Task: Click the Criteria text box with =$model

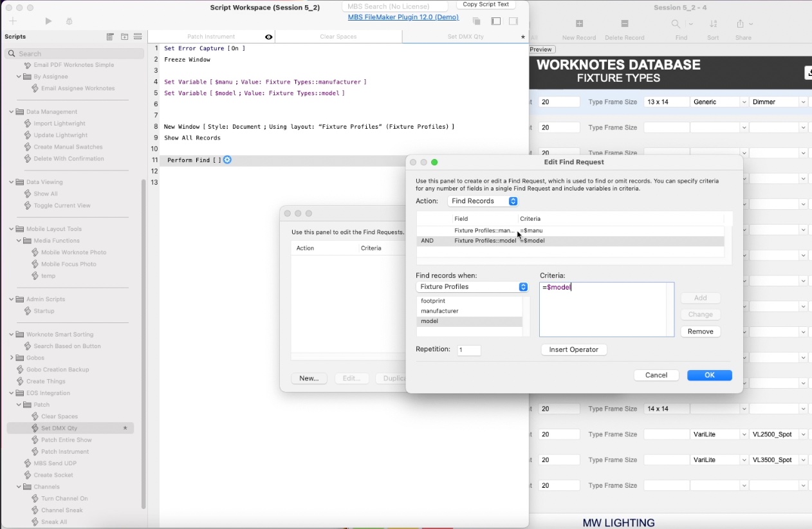Action: (607, 310)
